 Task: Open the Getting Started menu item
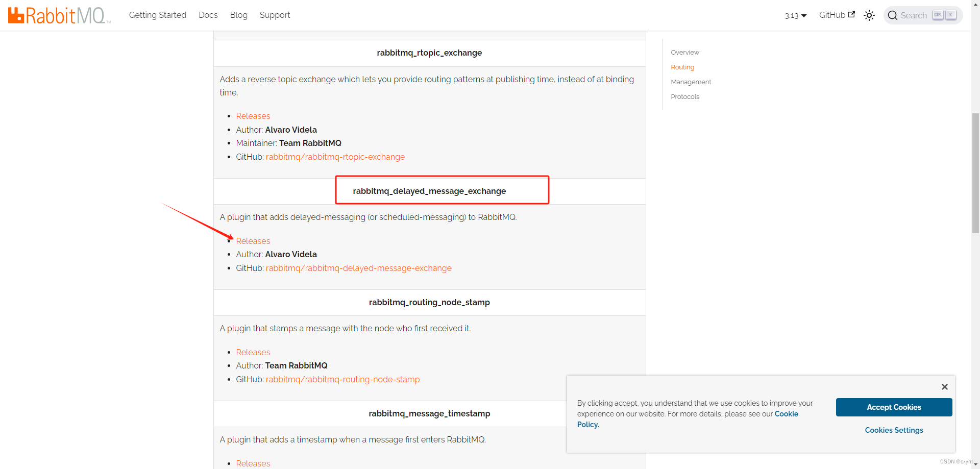coord(158,15)
